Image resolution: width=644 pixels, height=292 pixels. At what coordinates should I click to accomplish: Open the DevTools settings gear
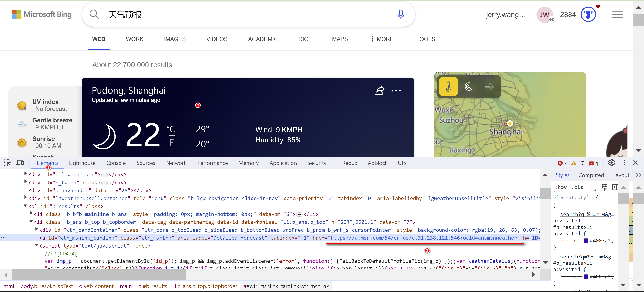point(611,163)
